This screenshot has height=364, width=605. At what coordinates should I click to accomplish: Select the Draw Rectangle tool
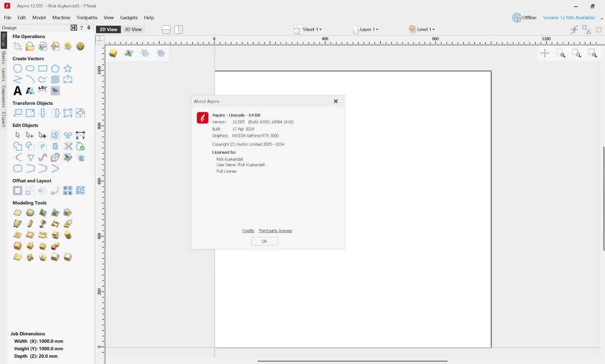click(43, 68)
